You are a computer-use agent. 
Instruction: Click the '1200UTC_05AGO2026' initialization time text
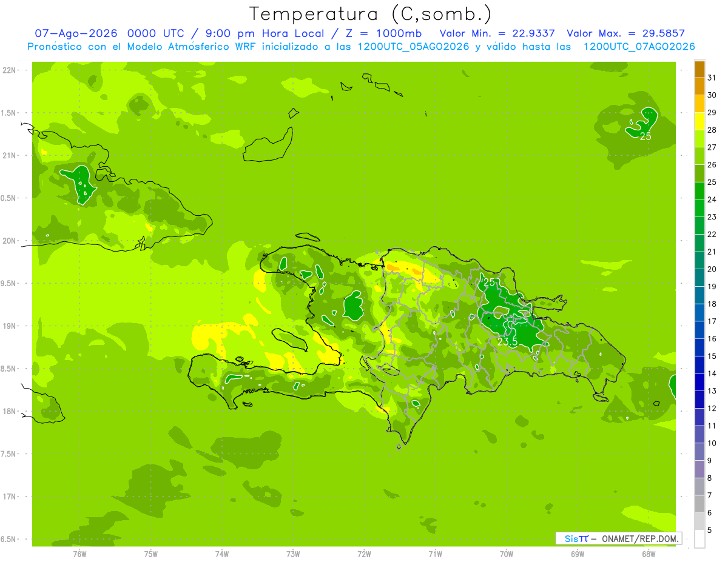[414, 47]
